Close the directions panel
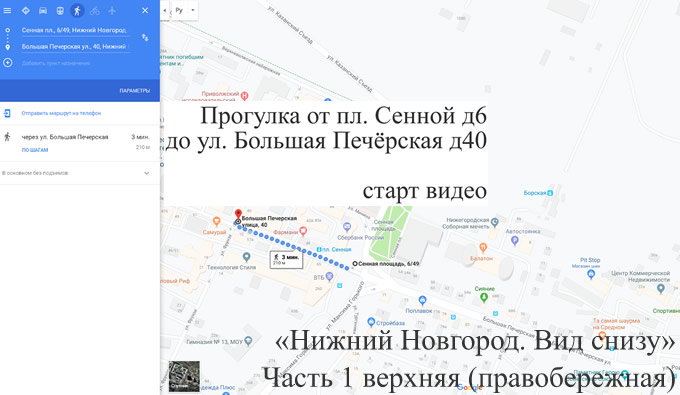680x395 pixels. click(x=145, y=10)
